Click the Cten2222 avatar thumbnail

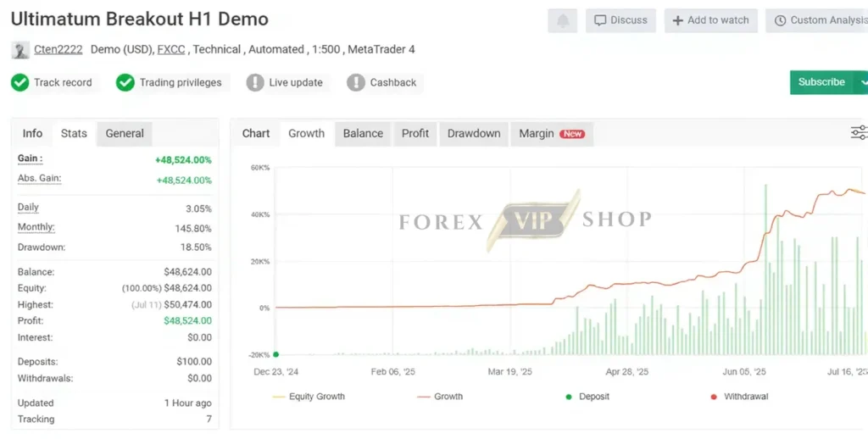tap(20, 50)
